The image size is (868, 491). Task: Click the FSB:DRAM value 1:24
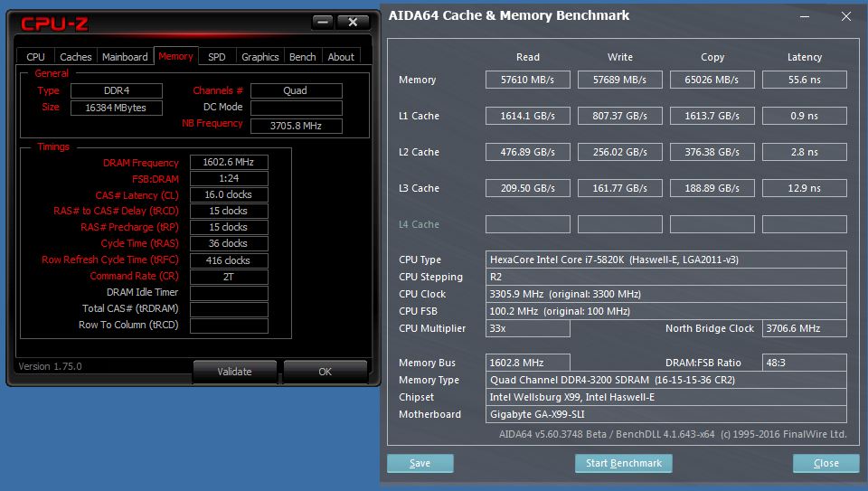pyautogui.click(x=229, y=178)
